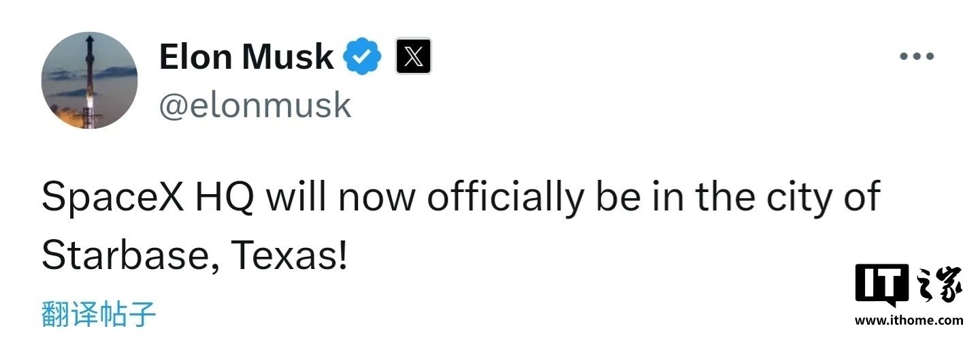This screenshot has width=980, height=346.
Task: Click the black X affiliation badge
Action: tap(413, 57)
